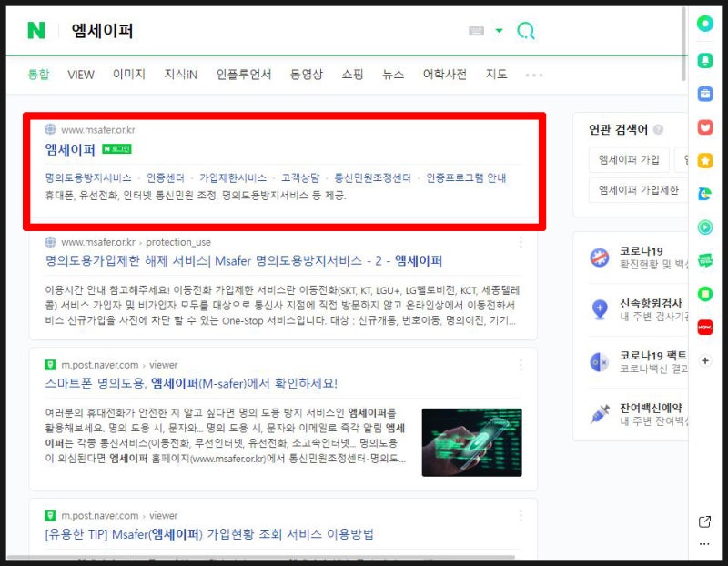The image size is (728, 566).
Task: Click the green Naver N logo
Action: [x=36, y=31]
